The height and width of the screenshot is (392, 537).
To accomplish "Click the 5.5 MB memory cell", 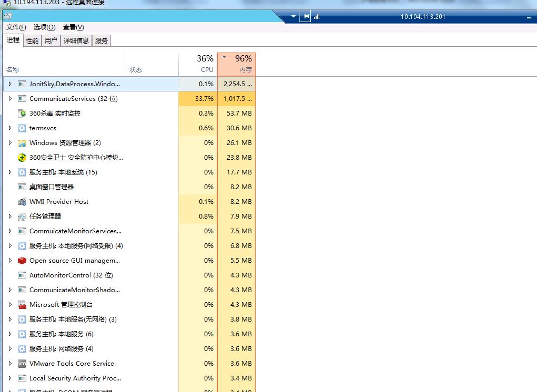I will pos(237,260).
